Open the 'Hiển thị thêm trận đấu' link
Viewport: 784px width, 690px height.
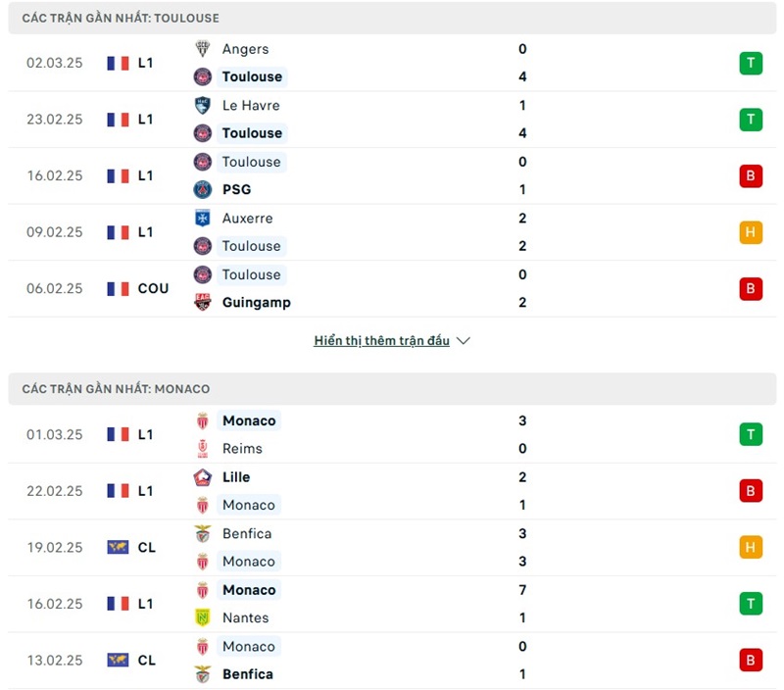[x=381, y=341]
